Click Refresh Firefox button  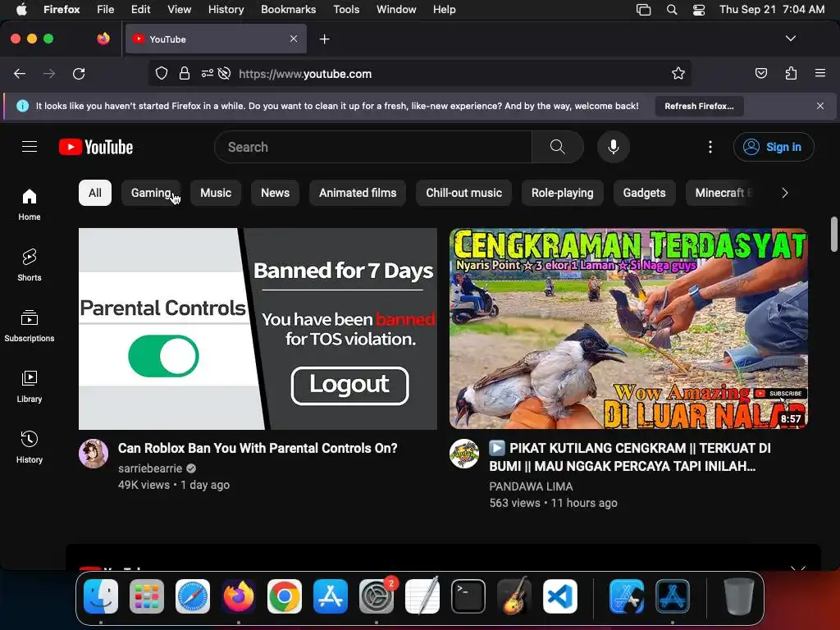[x=699, y=106]
